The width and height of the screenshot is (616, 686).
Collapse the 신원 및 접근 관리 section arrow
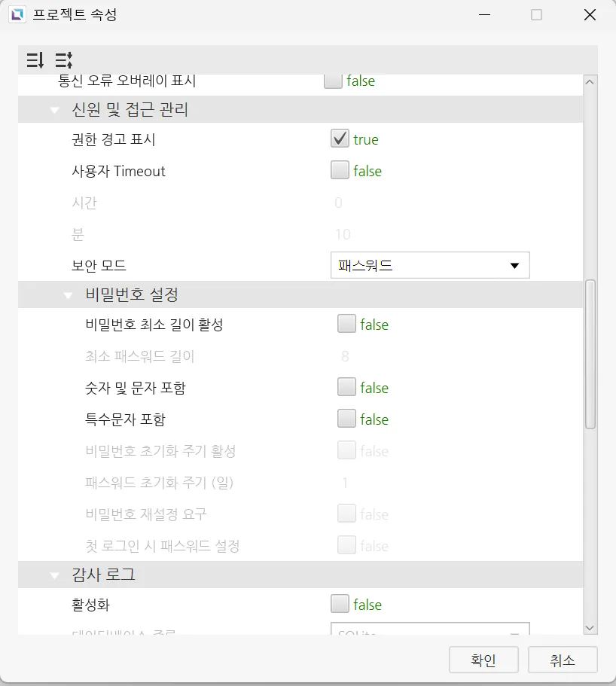point(54,110)
